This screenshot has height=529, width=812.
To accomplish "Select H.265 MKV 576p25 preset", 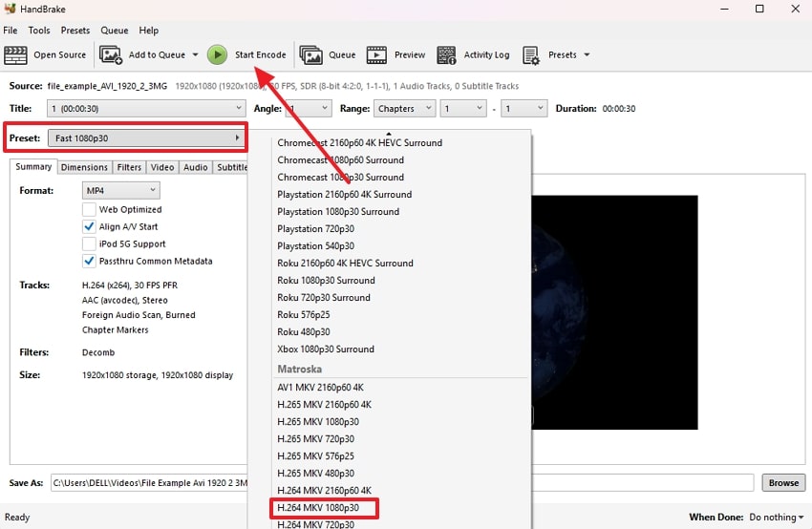I will 315,456.
